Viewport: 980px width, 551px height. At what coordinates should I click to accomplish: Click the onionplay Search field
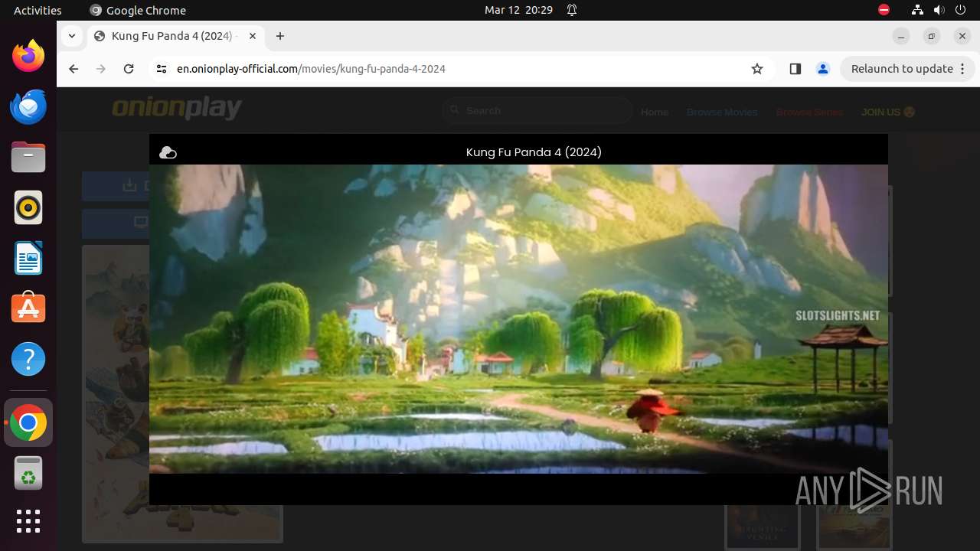[537, 111]
